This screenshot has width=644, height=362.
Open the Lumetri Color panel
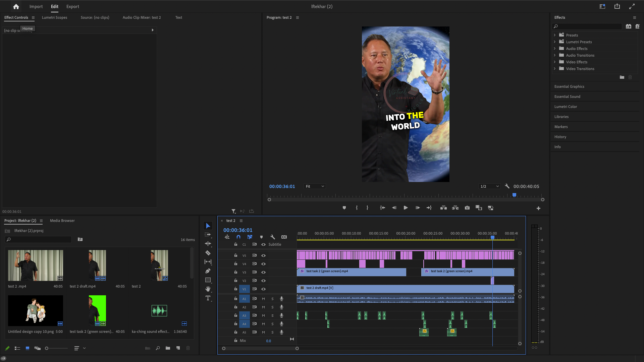(566, 107)
